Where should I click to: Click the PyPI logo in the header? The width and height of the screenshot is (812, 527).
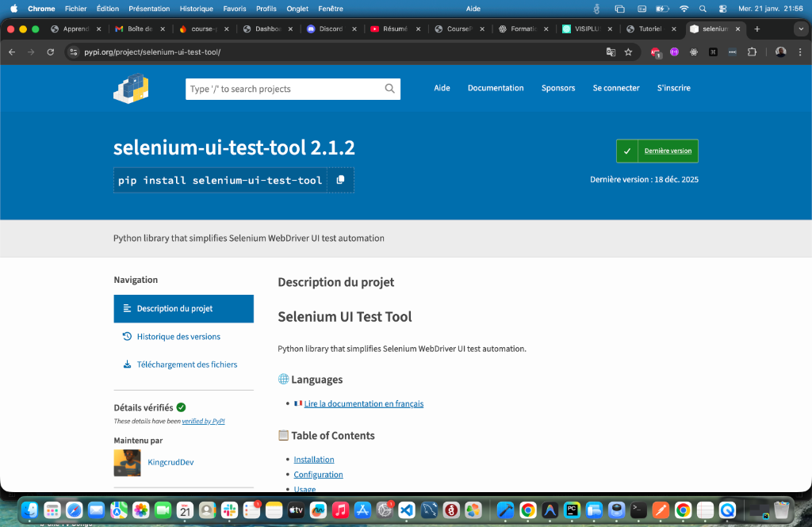130,88
